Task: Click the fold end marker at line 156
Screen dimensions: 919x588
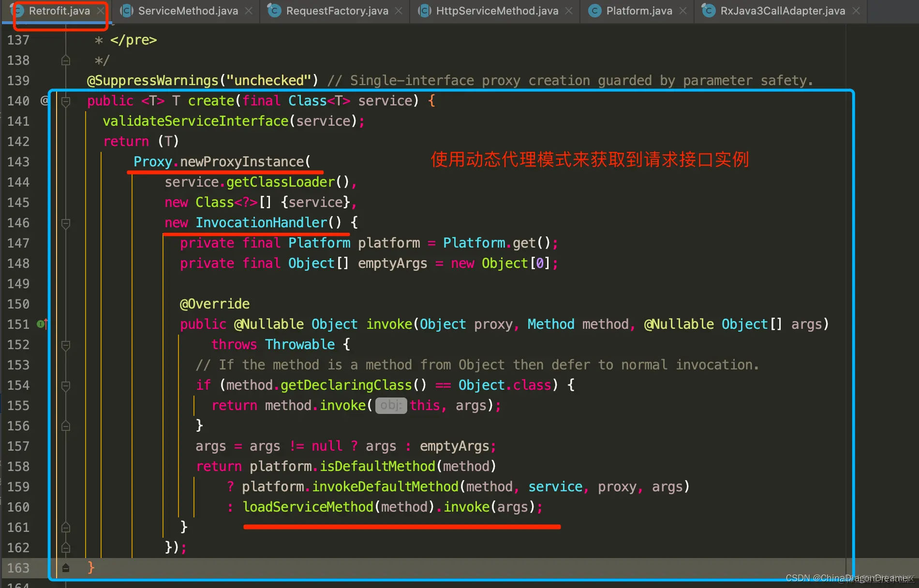Action: pos(66,426)
